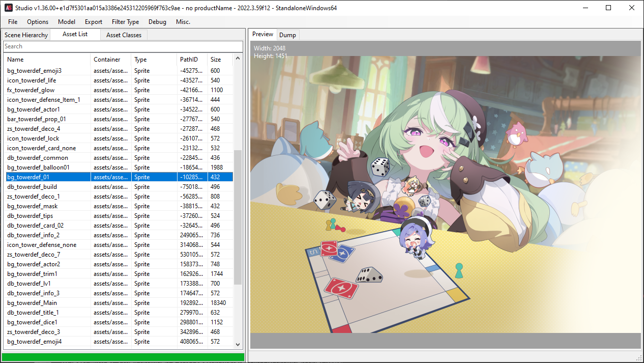Open the File menu
644x363 pixels.
click(x=13, y=22)
